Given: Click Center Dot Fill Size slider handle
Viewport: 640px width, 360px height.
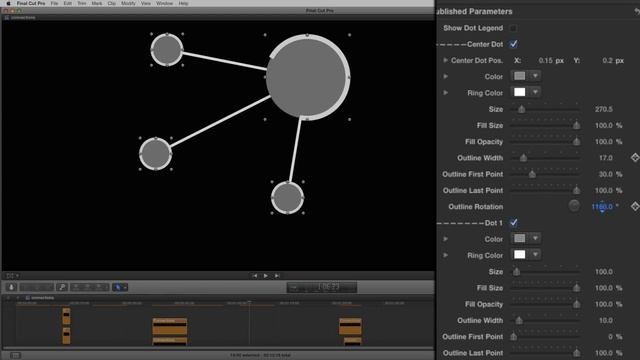Looking at the screenshot, I should (576, 125).
